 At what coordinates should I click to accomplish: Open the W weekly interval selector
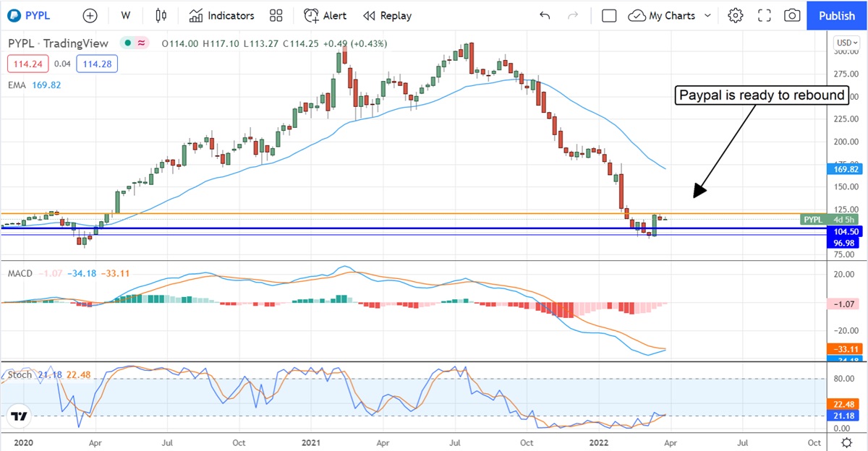pos(126,15)
